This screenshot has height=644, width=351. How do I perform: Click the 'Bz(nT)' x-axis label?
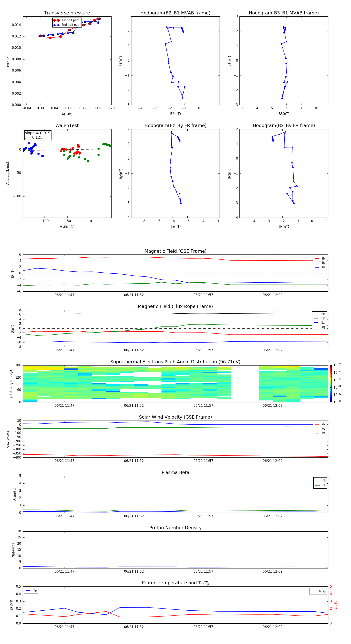(x=175, y=227)
